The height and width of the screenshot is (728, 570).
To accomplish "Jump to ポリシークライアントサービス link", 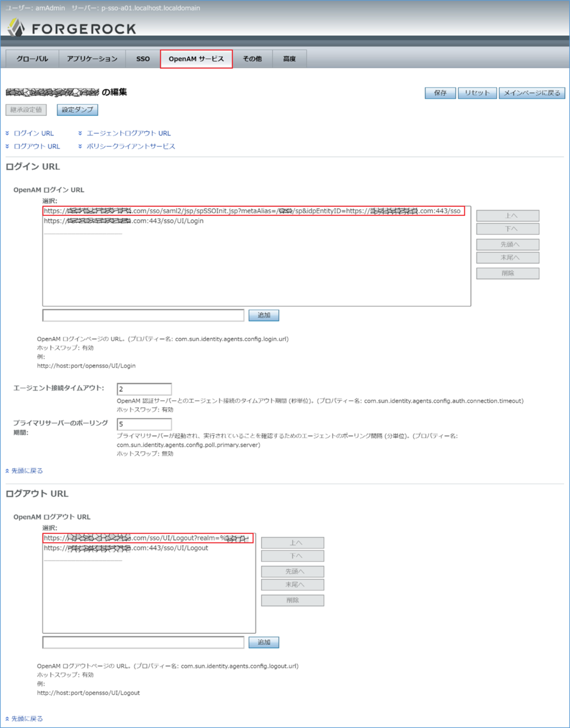I will [131, 146].
